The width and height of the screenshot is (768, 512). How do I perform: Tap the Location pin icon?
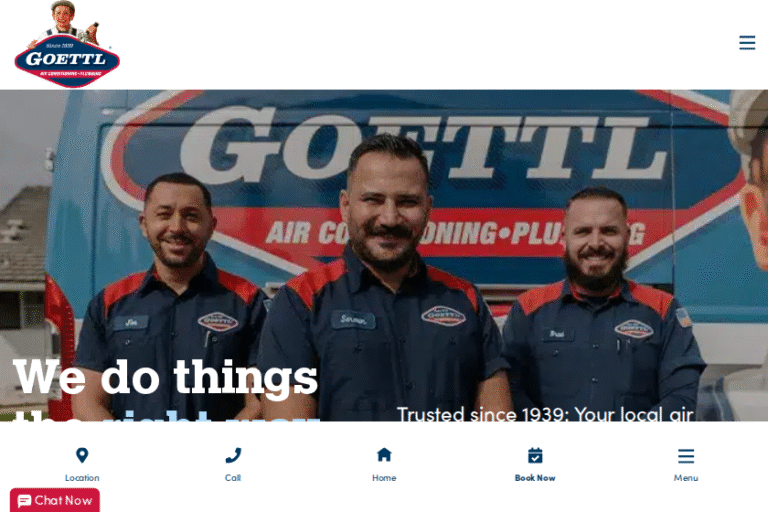(82, 455)
